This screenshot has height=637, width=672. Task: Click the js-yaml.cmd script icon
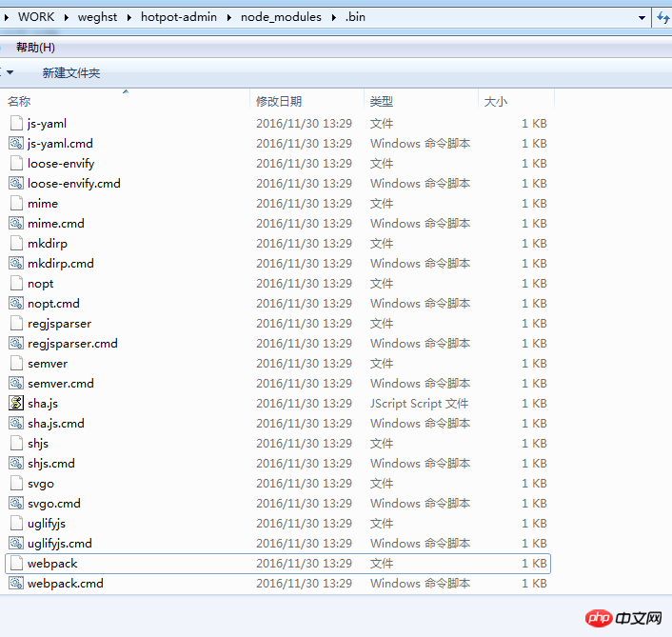pos(16,143)
